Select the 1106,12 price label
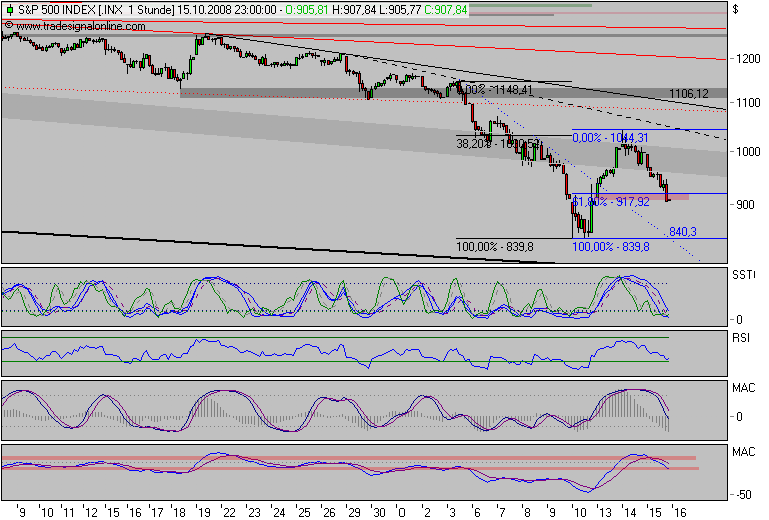 coord(689,93)
